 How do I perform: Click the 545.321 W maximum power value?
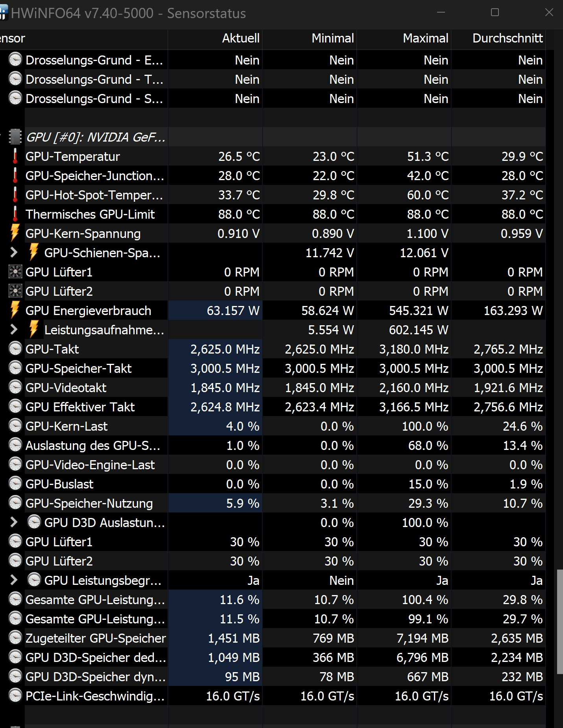pos(419,311)
